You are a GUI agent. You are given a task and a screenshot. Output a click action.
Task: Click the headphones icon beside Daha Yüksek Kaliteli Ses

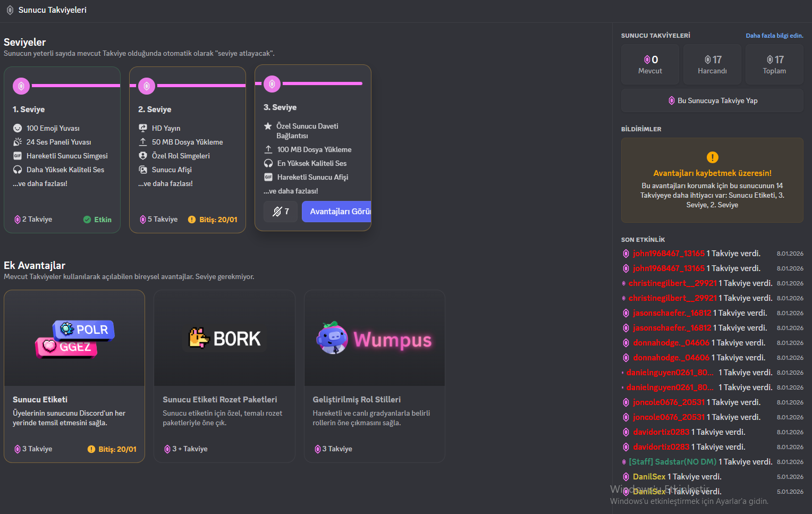pyautogui.click(x=18, y=170)
